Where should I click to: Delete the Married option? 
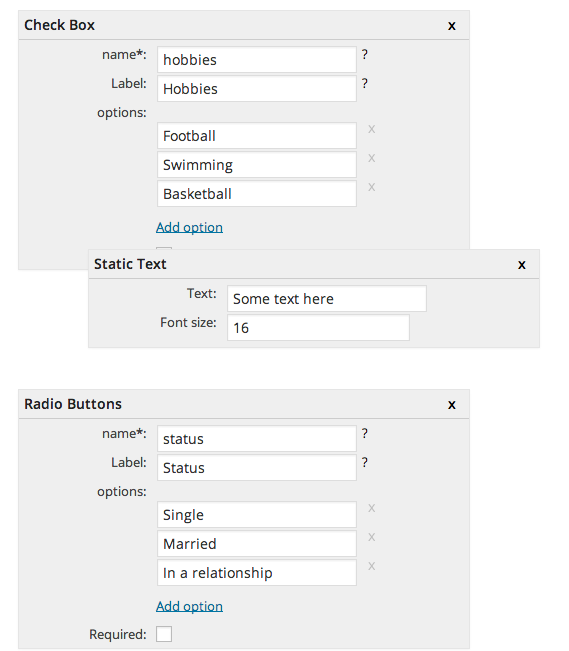372,537
